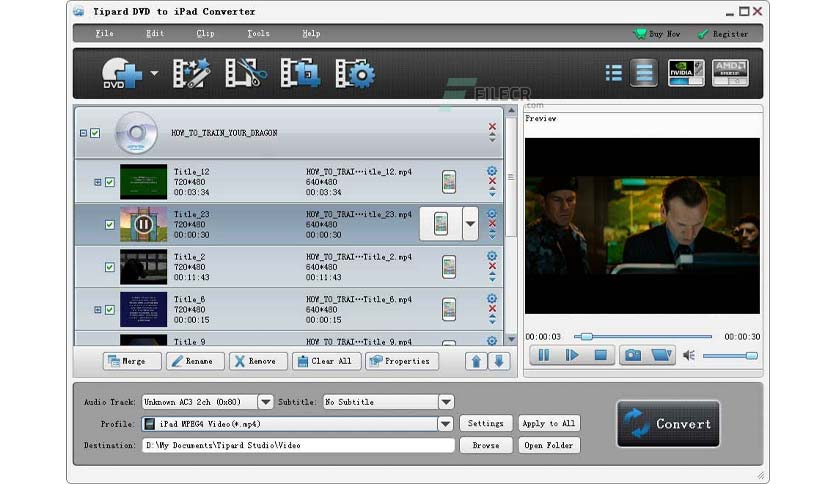Open the Help menu
This screenshot has height=484, width=836.
[x=311, y=33]
